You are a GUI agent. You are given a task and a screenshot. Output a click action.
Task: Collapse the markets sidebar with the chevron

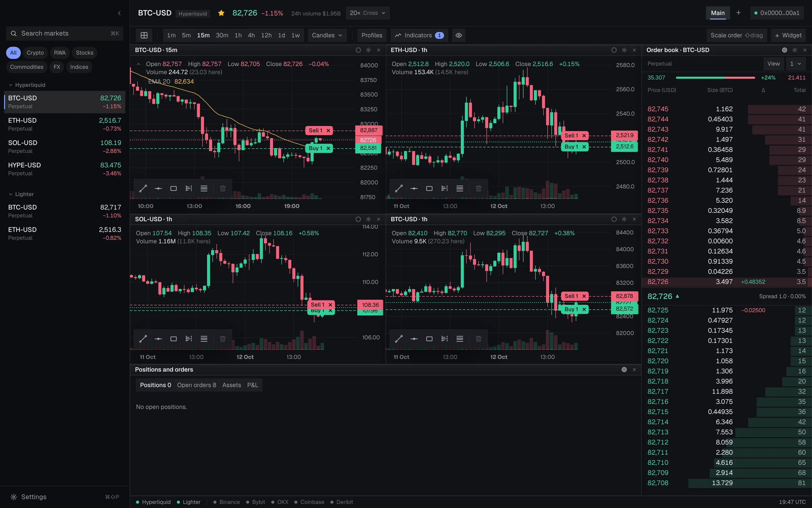119,13
